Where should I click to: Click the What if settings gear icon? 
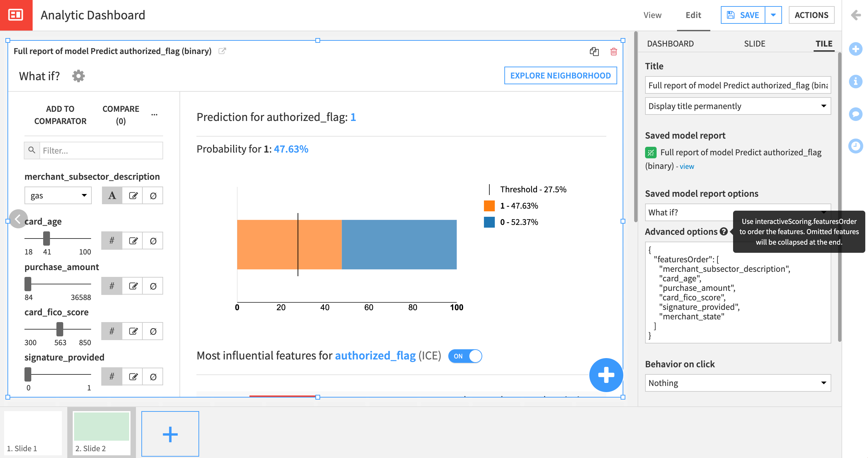79,76
